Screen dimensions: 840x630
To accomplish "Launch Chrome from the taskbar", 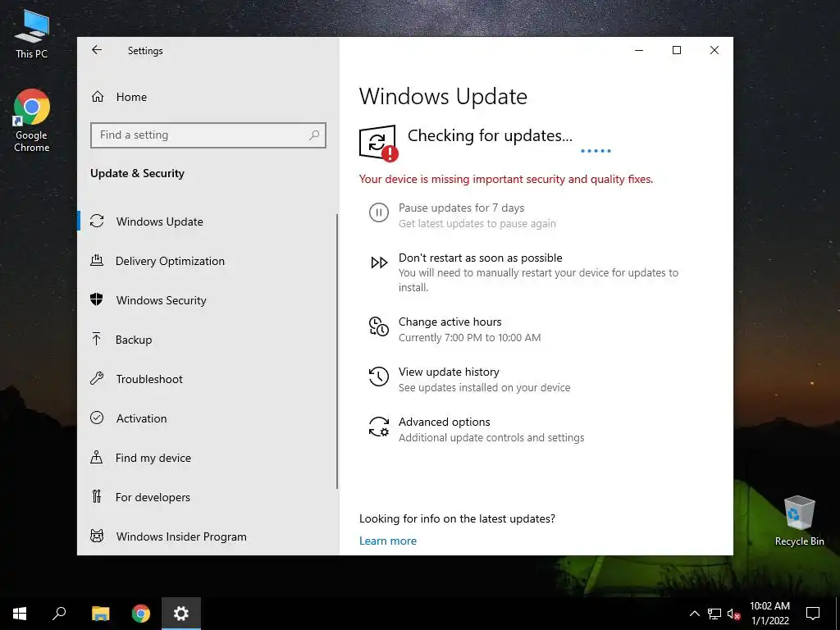I will click(141, 614).
